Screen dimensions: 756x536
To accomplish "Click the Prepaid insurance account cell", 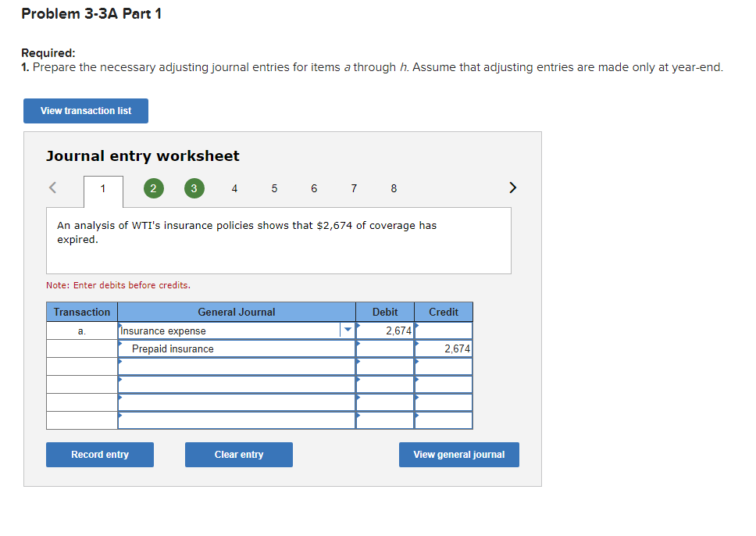I will (234, 348).
